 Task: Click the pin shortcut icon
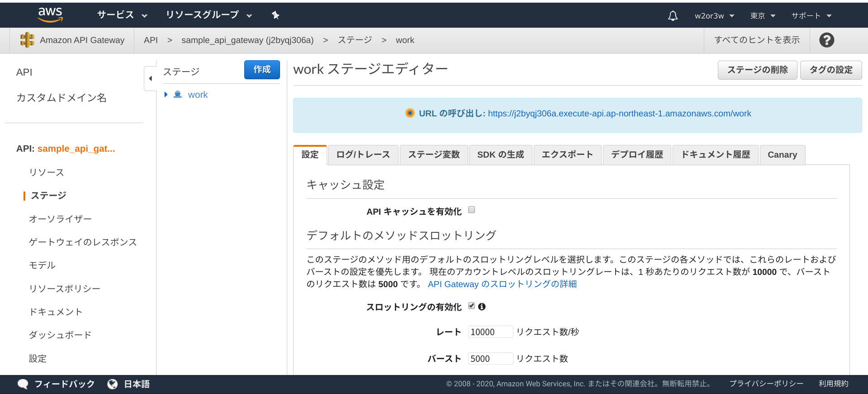[x=275, y=15]
